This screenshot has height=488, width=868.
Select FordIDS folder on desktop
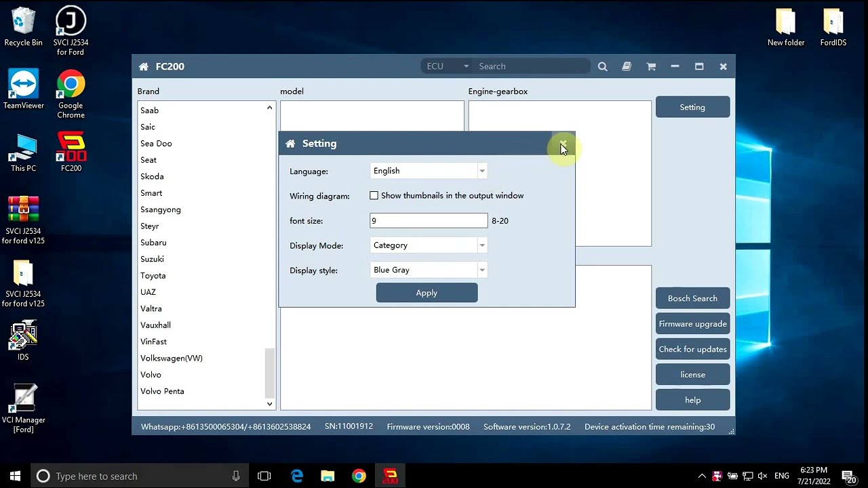click(x=833, y=27)
